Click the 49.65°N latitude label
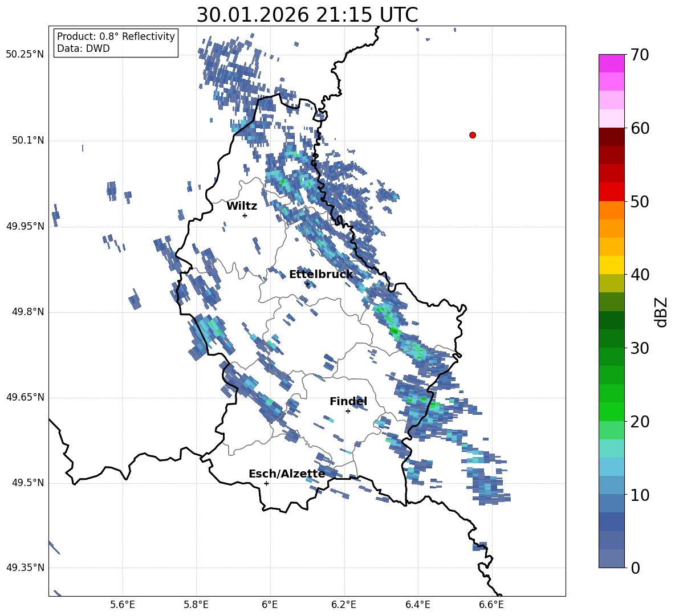This screenshot has width=675, height=616. click(25, 397)
